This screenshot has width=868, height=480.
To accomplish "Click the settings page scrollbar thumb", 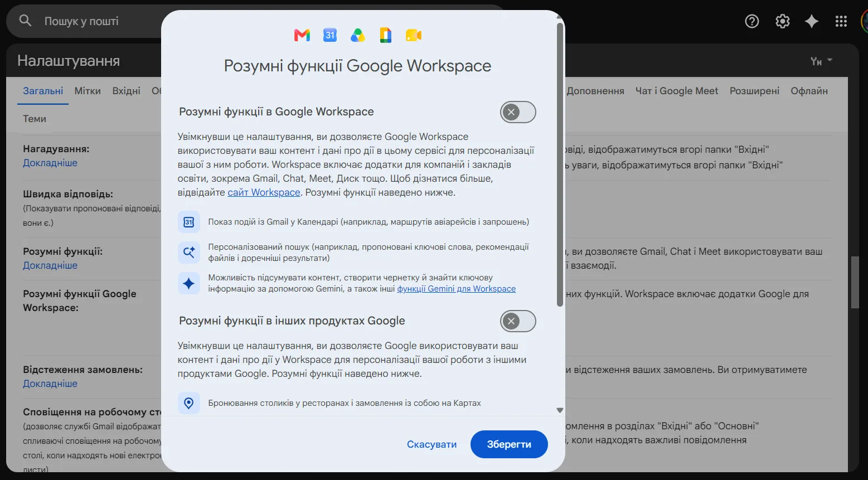I will (x=855, y=282).
